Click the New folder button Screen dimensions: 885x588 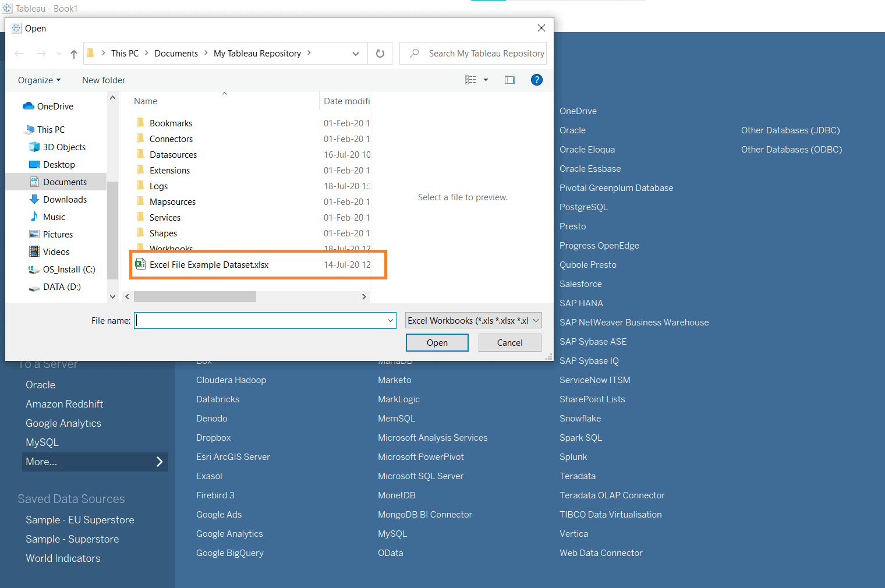[x=104, y=80]
